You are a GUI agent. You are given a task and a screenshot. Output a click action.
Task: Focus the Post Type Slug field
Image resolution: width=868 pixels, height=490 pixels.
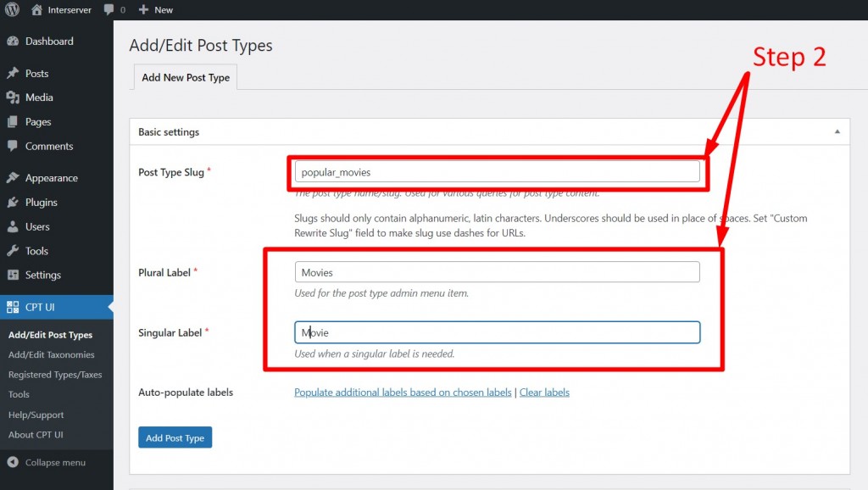(497, 171)
